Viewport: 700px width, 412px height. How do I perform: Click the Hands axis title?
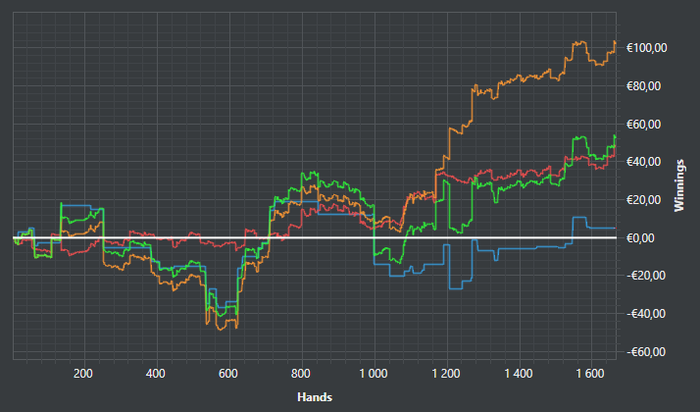coord(315,397)
